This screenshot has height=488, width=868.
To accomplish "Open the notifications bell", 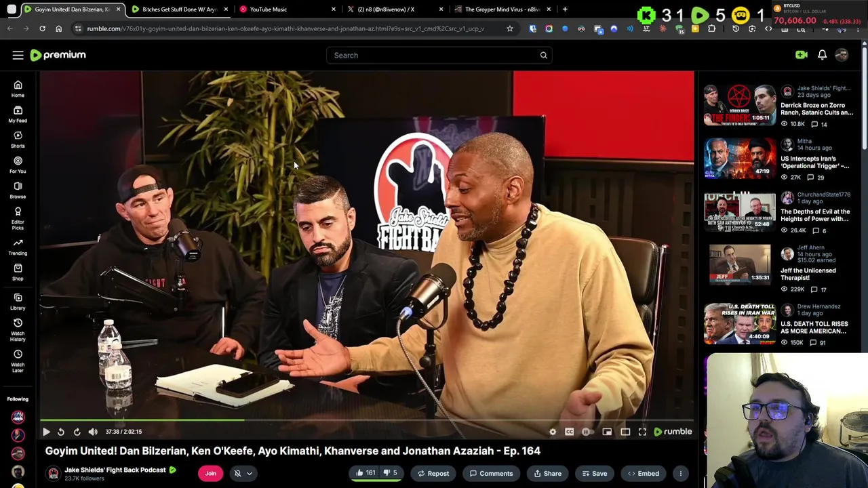I will [x=822, y=55].
